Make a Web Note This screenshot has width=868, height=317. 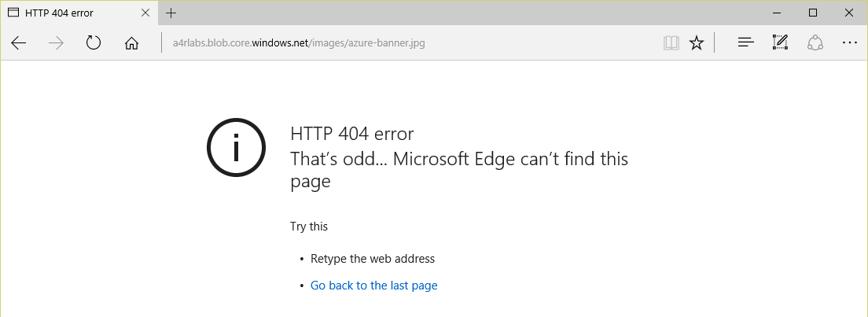coord(780,43)
